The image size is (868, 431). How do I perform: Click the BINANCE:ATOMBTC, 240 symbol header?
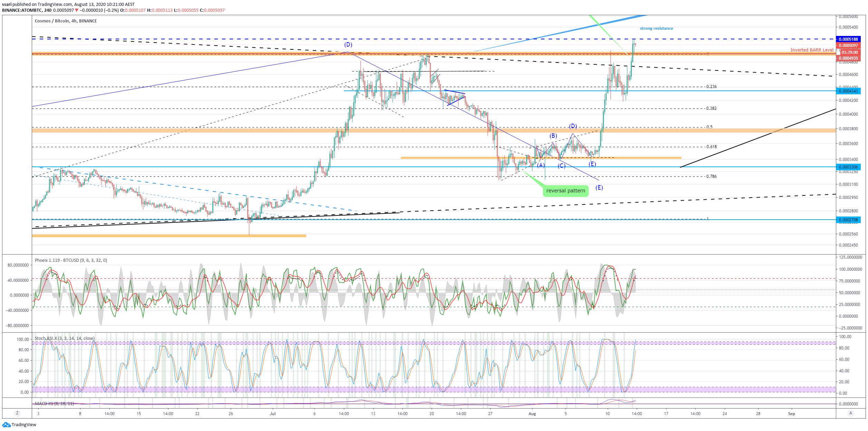click(27, 10)
